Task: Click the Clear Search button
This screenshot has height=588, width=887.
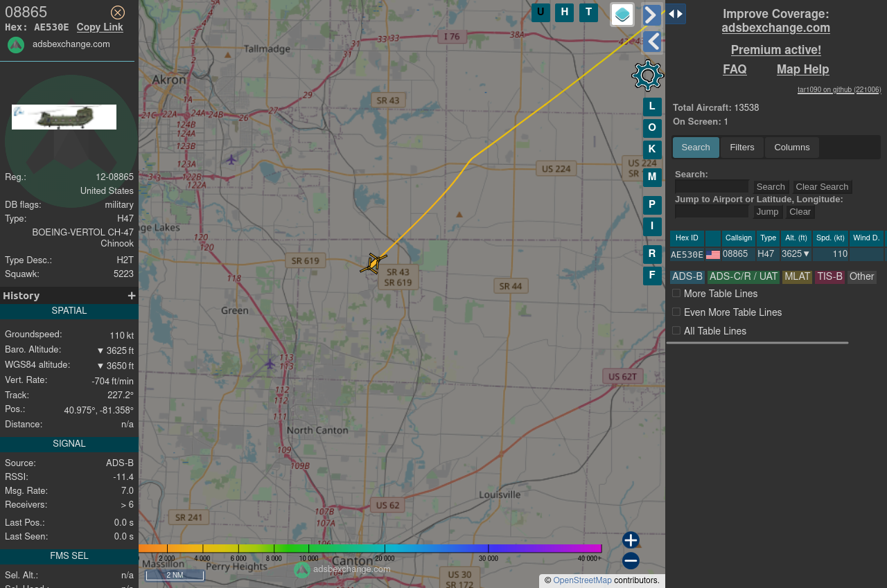Action: [x=822, y=187]
